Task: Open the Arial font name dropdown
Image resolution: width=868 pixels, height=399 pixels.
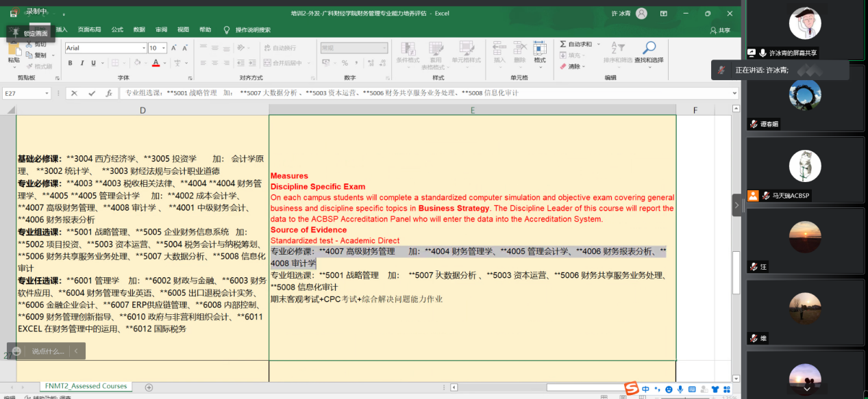Action: pyautogui.click(x=143, y=48)
